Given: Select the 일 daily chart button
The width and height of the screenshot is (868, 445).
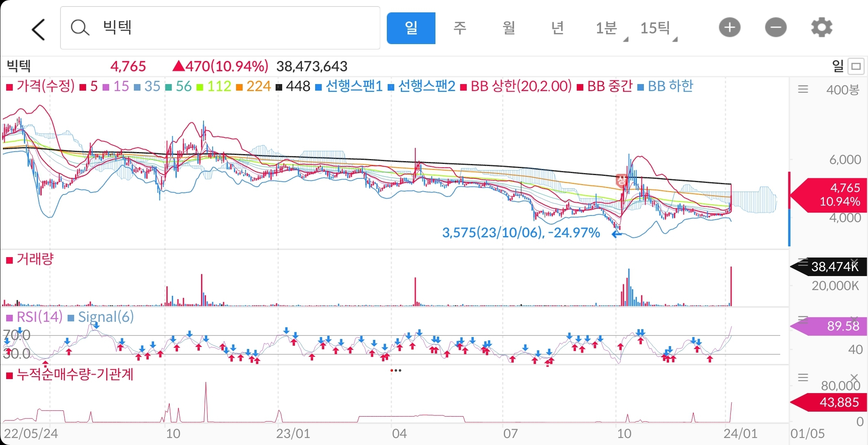Looking at the screenshot, I should (411, 28).
